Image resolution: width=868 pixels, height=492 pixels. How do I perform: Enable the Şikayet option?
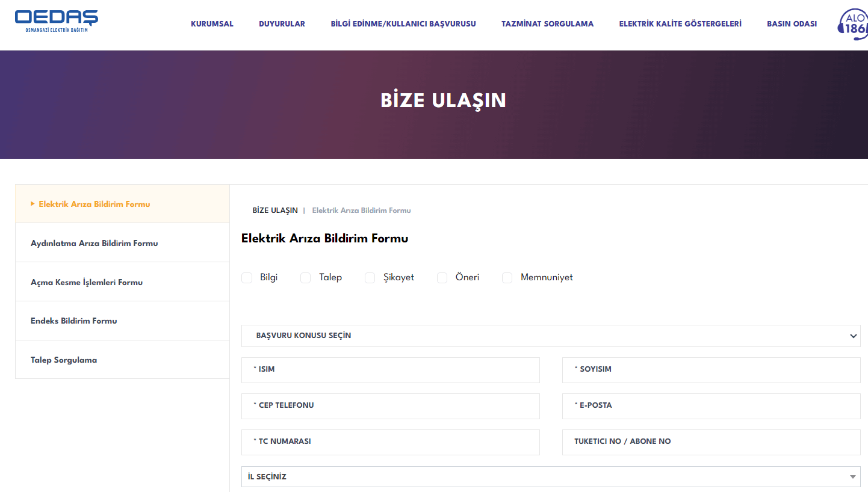coord(370,277)
